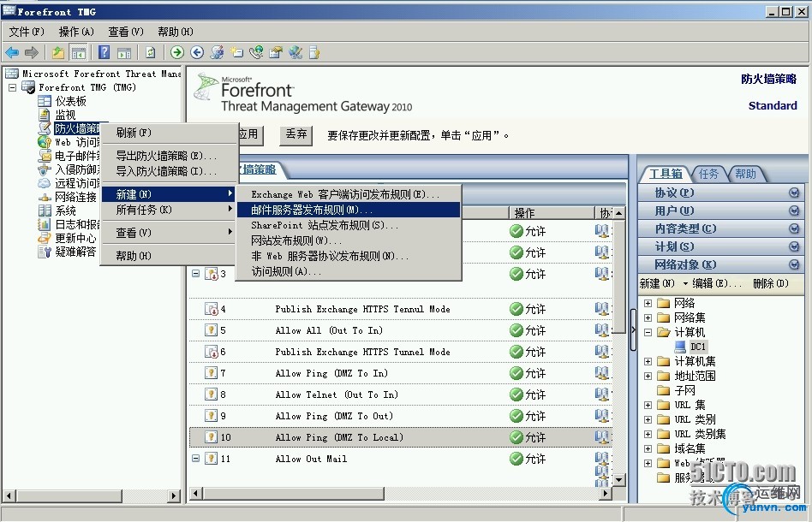Click the up-one-level folder toolbar icon
The image size is (812, 522).
(58, 52)
